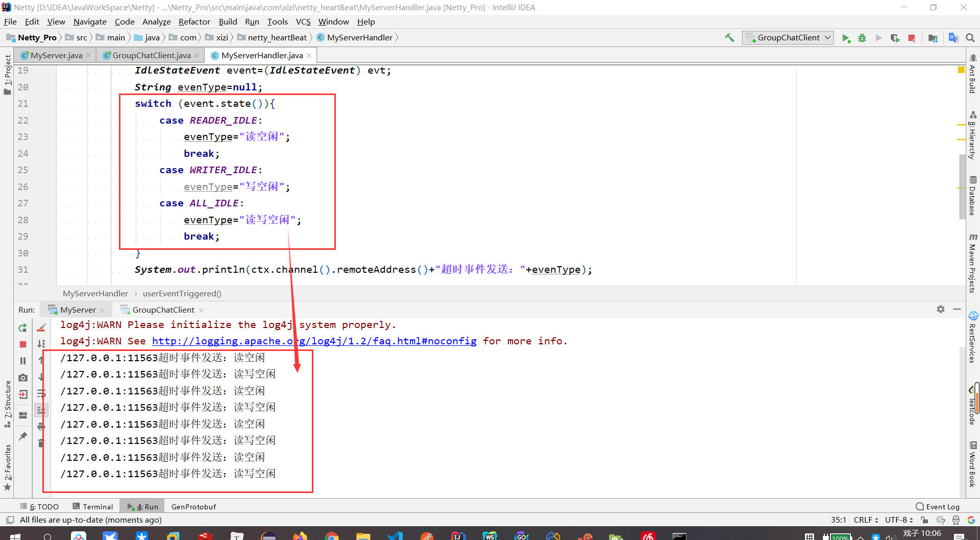The image size is (980, 540).
Task: Open Run panel settings gear
Action: 941,309
